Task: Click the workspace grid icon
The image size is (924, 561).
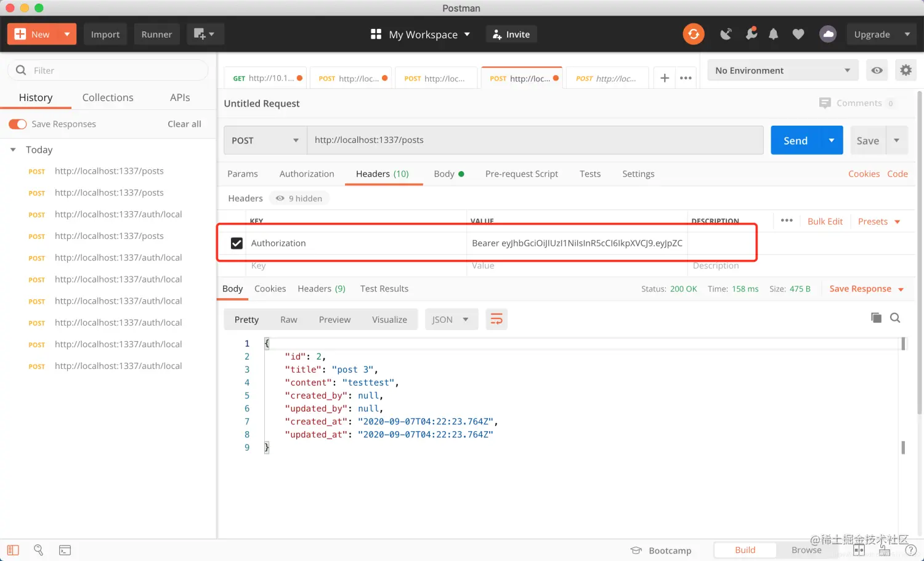Action: pyautogui.click(x=376, y=34)
